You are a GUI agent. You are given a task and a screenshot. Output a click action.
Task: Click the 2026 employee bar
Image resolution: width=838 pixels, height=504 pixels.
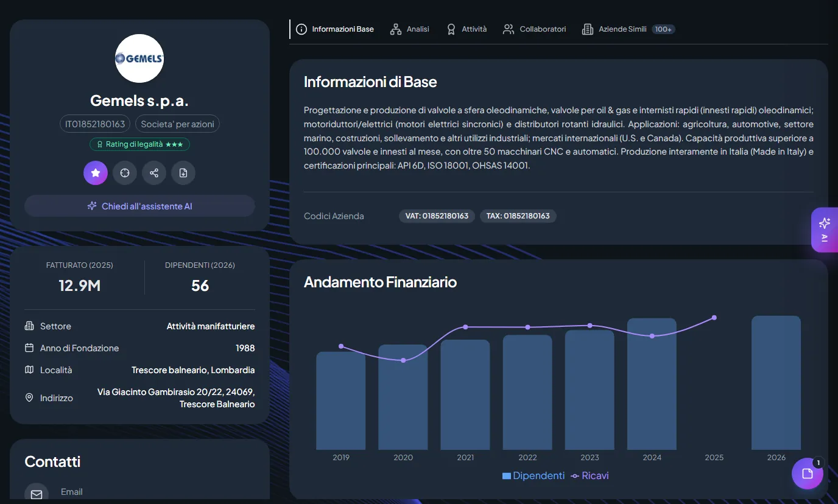776,383
